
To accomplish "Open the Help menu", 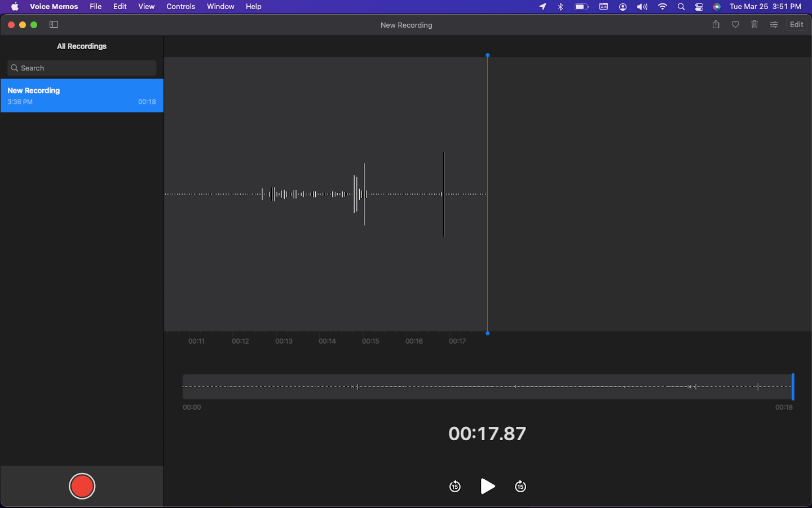I will pos(253,6).
